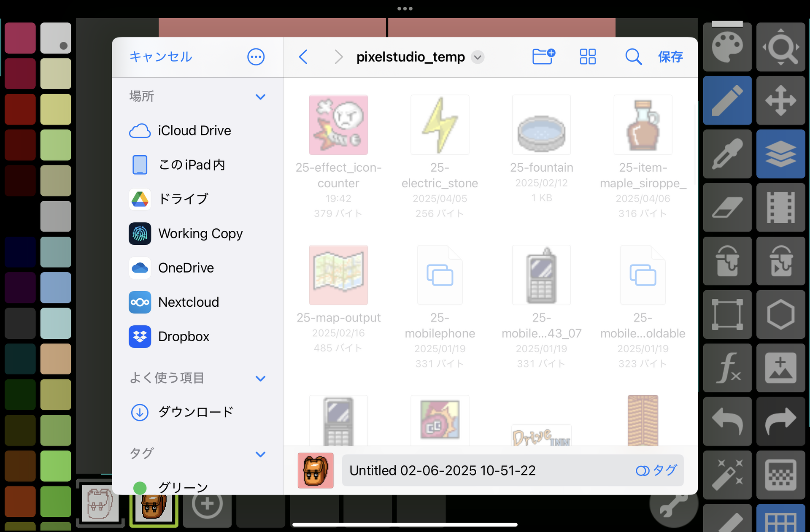Screen dimensions: 810x532
Task: Select the pencil drawing tool
Action: coord(727,100)
